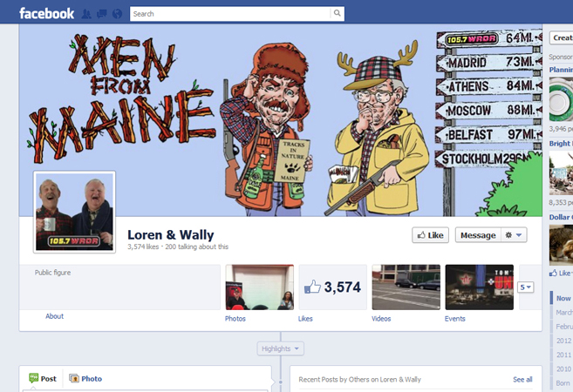Open the Photos thumbnail
The width and height of the screenshot is (573, 392).
(260, 287)
